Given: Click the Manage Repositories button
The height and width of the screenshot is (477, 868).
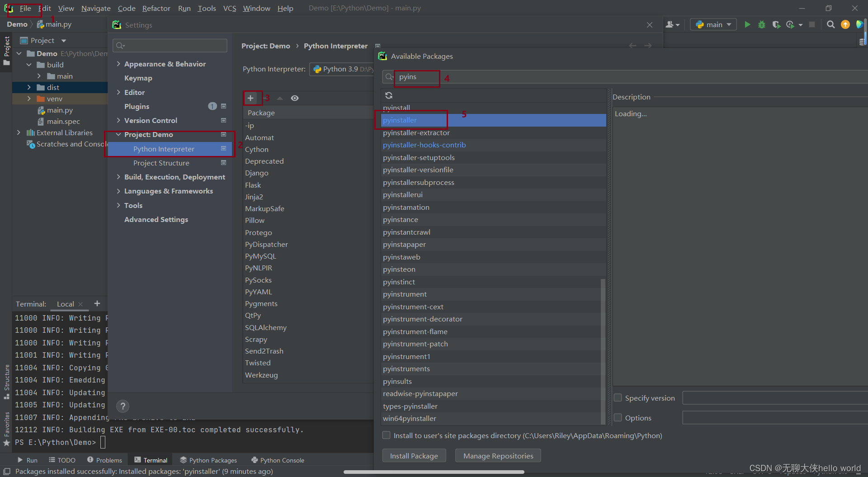Looking at the screenshot, I should [x=498, y=456].
